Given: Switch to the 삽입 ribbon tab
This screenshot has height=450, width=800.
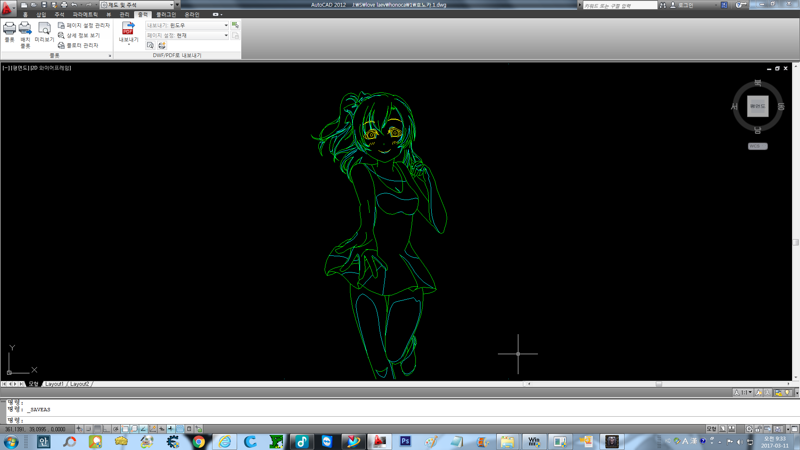Looking at the screenshot, I should coord(41,14).
